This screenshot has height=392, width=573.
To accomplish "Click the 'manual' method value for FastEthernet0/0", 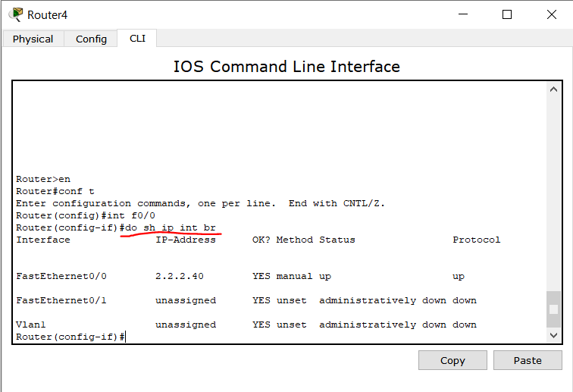I will [295, 276].
